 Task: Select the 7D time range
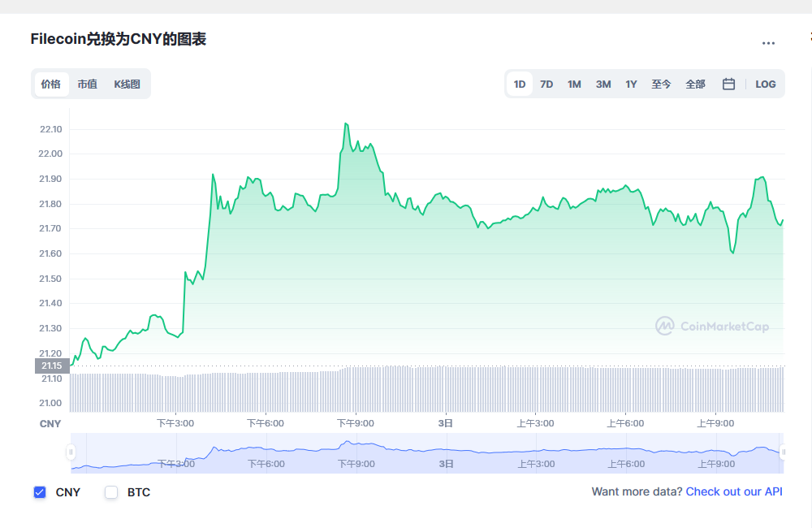coord(546,84)
